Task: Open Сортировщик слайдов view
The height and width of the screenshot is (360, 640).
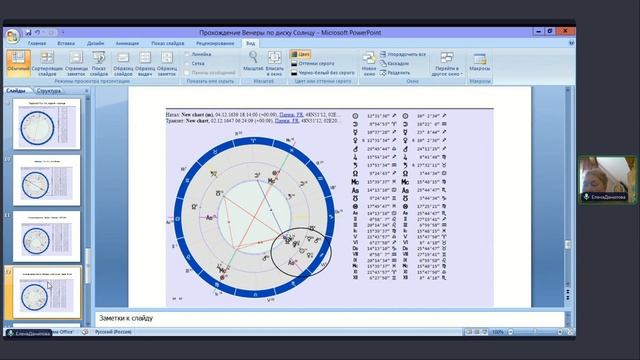Action: pos(47,63)
